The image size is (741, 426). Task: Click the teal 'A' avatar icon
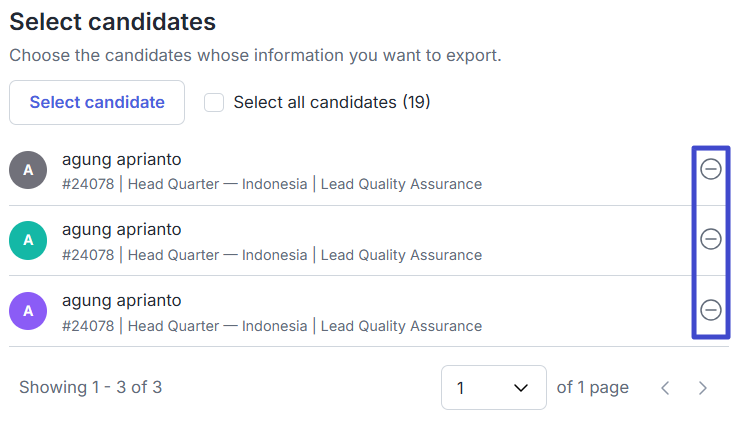[x=28, y=240]
